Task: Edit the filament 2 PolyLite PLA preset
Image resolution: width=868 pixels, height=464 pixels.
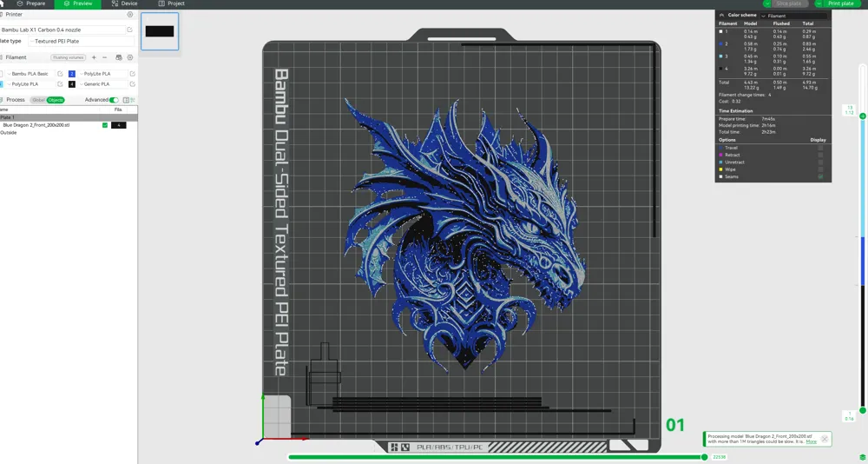Action: point(132,74)
